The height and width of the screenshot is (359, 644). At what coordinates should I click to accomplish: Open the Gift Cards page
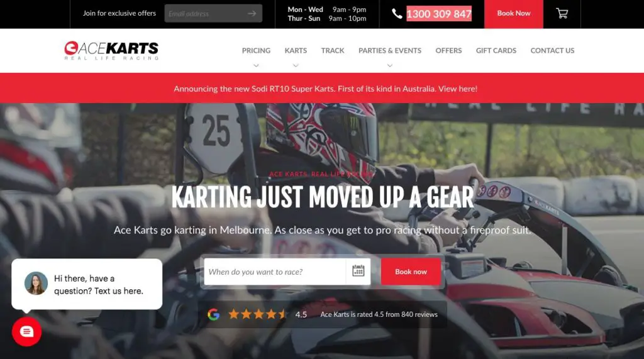coord(496,50)
